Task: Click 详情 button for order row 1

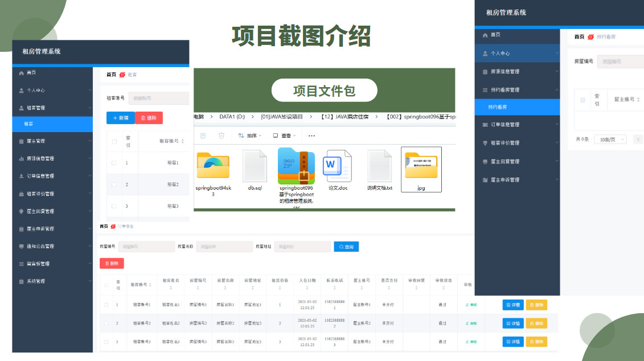Action: (513, 305)
